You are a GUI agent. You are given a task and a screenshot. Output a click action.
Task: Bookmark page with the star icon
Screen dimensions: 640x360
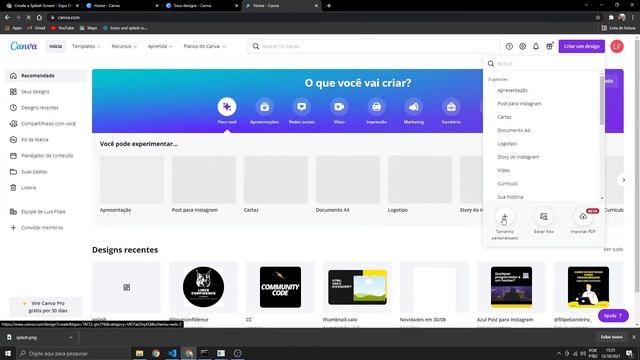[598, 18]
